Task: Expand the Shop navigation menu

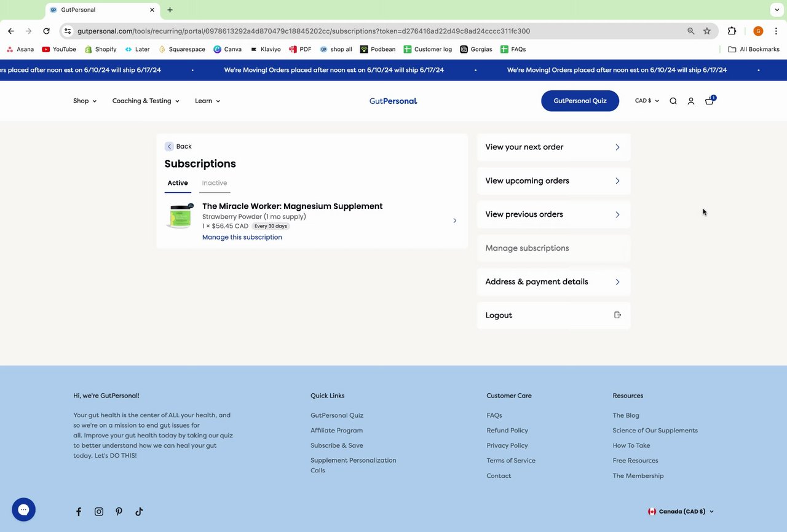Action: pyautogui.click(x=85, y=101)
